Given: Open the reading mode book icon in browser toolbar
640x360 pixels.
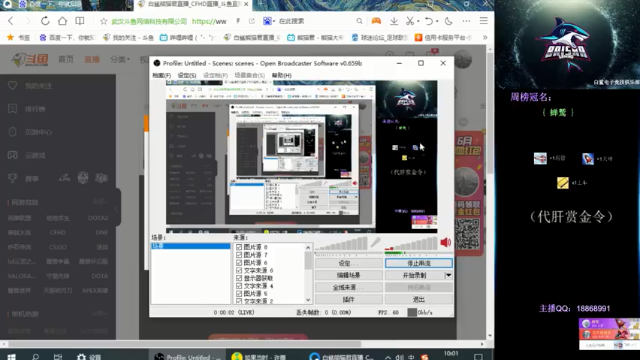Looking at the screenshot, I should [80, 21].
